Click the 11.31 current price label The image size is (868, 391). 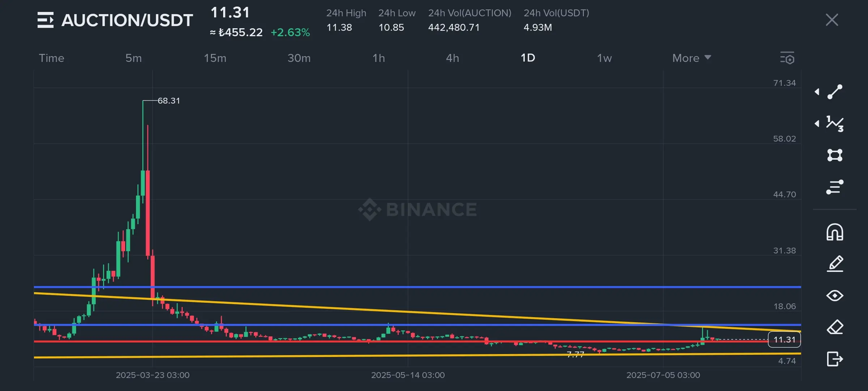click(x=784, y=340)
